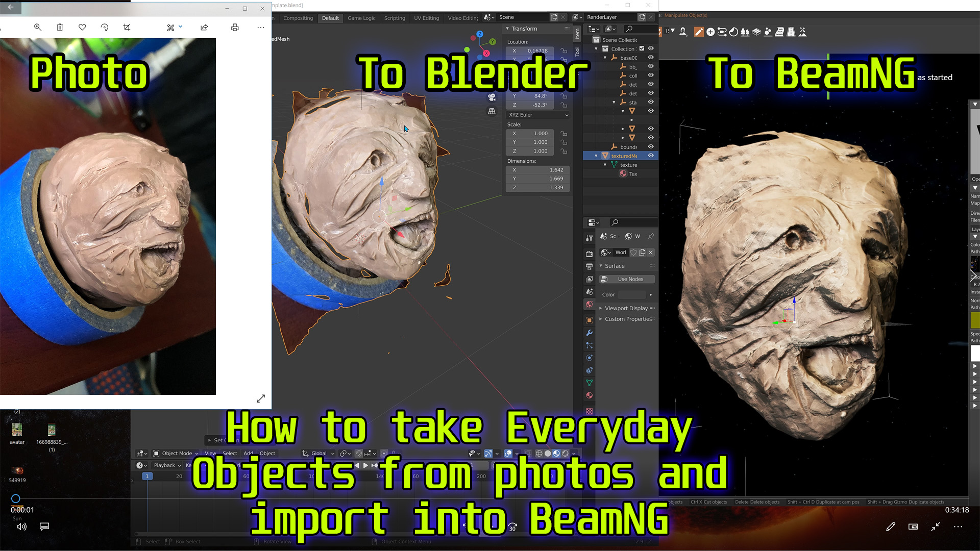Open the World properties tab icon

[x=589, y=304]
